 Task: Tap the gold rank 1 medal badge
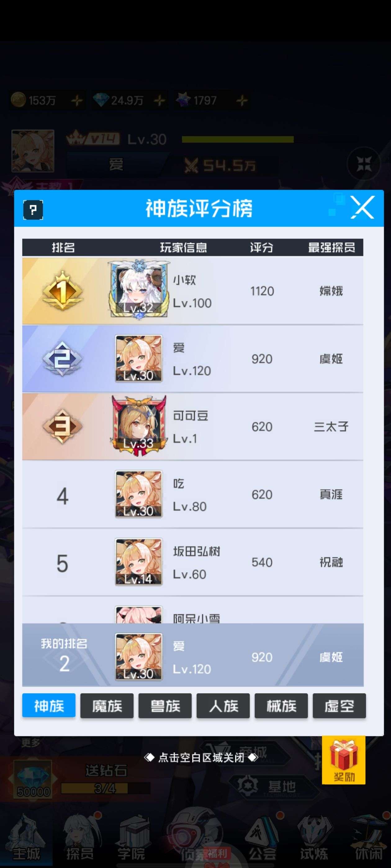pos(62,290)
